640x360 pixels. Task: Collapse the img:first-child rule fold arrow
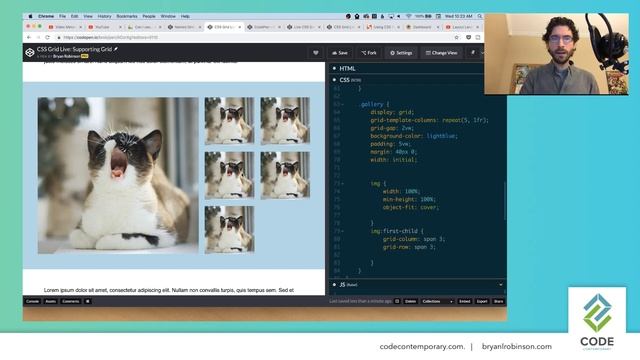tap(342, 231)
